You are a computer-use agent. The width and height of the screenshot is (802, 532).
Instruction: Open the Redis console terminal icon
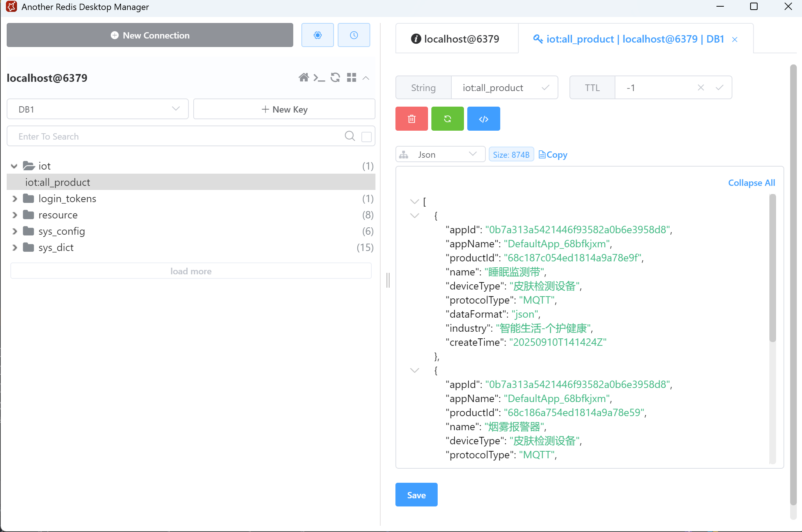click(x=319, y=78)
